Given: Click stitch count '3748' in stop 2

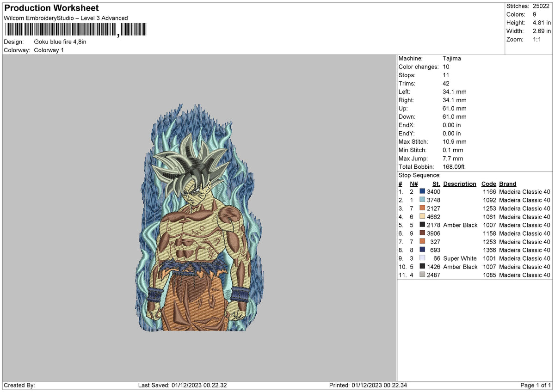Looking at the screenshot, I should tap(433, 200).
